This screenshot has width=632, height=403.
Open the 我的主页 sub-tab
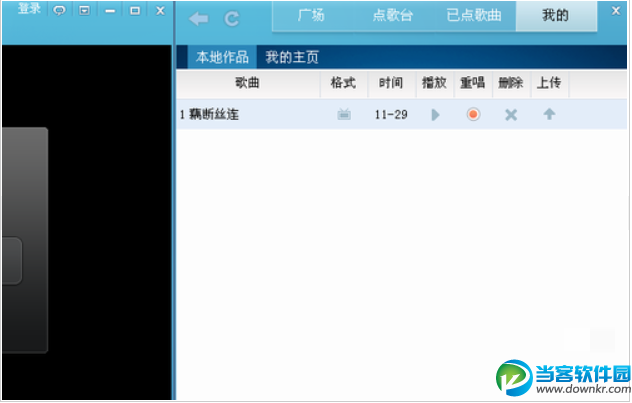point(292,57)
